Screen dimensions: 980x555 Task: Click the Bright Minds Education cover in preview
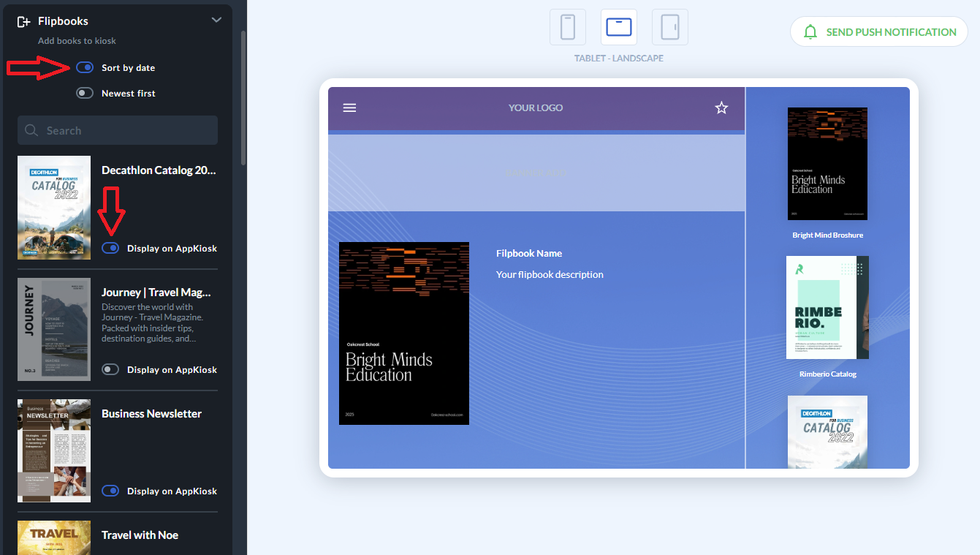pyautogui.click(x=404, y=333)
